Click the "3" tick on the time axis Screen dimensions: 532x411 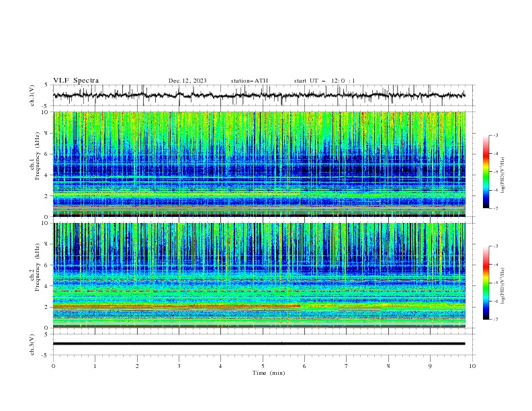coord(179,366)
